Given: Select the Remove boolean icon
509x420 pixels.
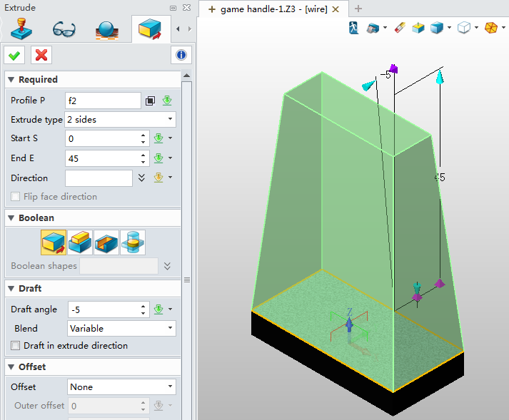Looking at the screenshot, I should coord(106,242).
